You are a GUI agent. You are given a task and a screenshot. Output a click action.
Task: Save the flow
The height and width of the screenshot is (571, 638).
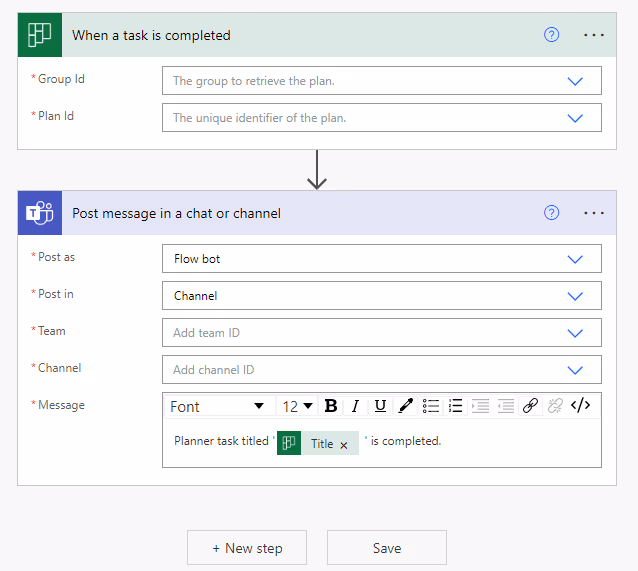point(387,548)
